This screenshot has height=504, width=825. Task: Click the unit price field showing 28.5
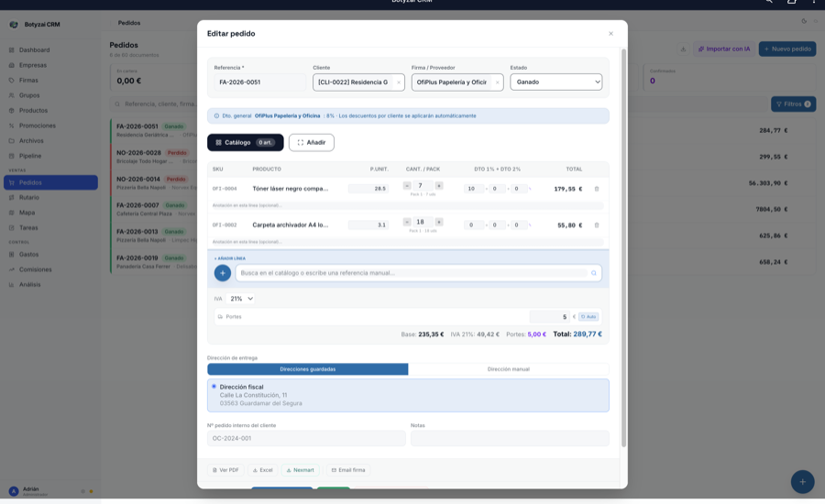[368, 189]
